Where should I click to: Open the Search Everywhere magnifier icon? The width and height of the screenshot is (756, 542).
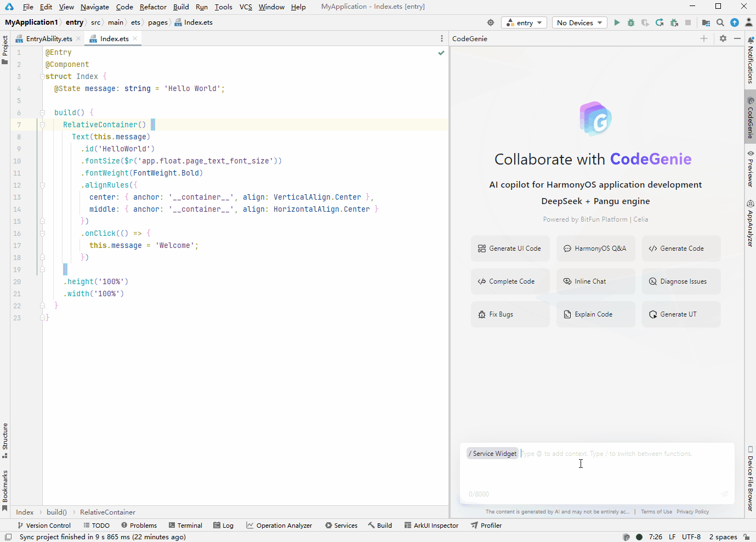(720, 22)
